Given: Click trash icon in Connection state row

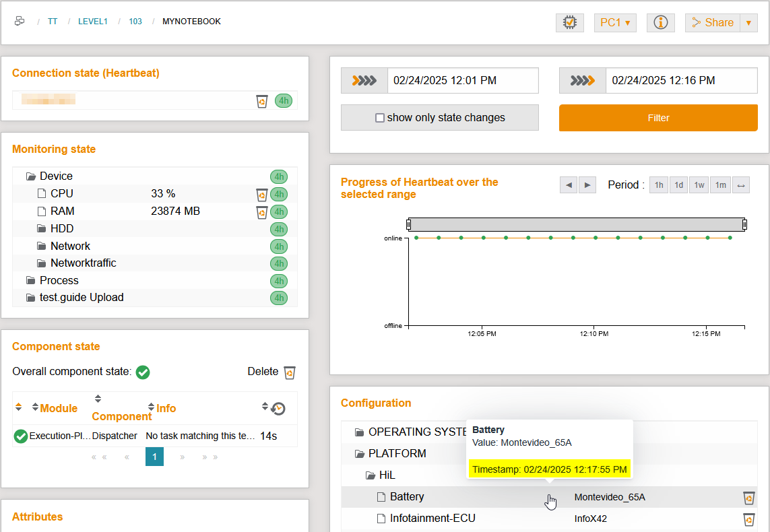Looking at the screenshot, I should (262, 101).
